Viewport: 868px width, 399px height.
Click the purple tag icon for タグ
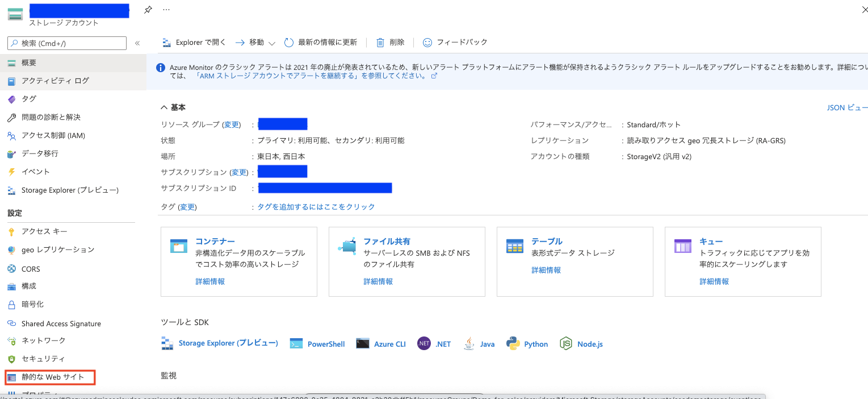point(11,99)
